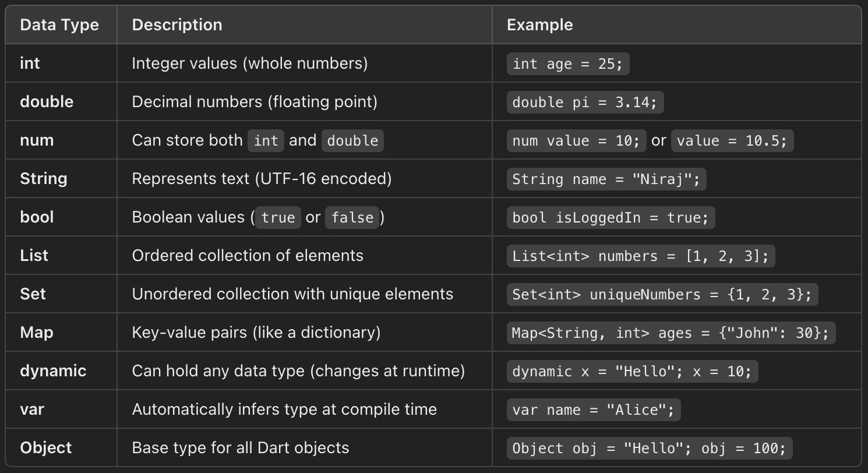Click the "Data Type" column header

pos(59,25)
